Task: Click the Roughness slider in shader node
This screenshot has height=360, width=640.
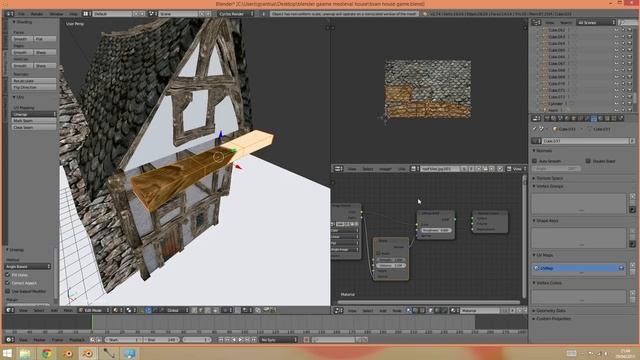Action: pyautogui.click(x=436, y=230)
